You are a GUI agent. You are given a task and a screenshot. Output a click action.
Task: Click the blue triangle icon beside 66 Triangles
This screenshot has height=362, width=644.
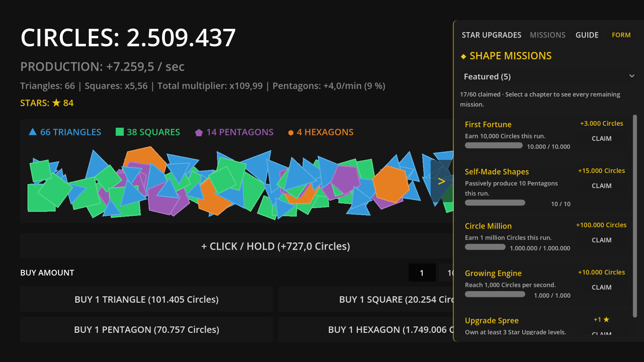(33, 132)
